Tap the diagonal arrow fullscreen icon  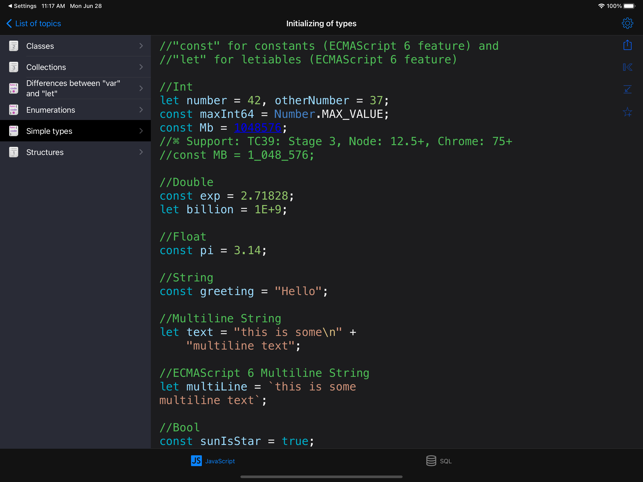pyautogui.click(x=627, y=90)
